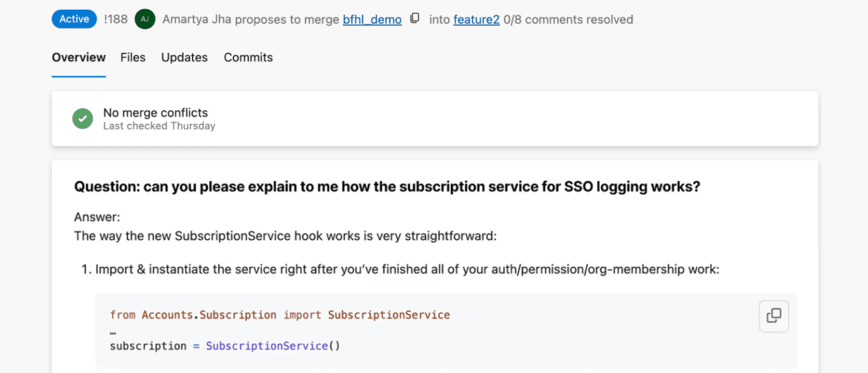
Task: Click the Active status badge
Action: (x=74, y=19)
